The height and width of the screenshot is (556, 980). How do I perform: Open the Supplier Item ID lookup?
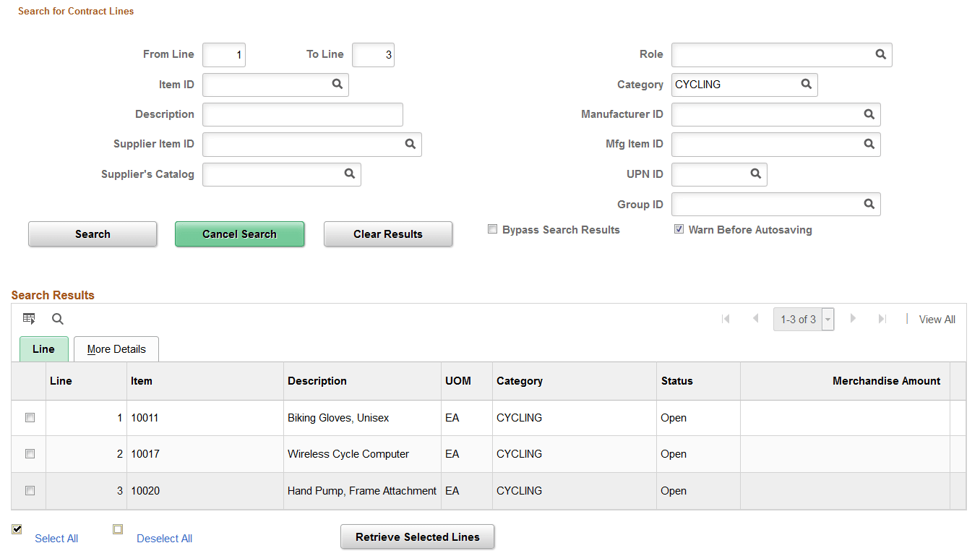(x=411, y=144)
